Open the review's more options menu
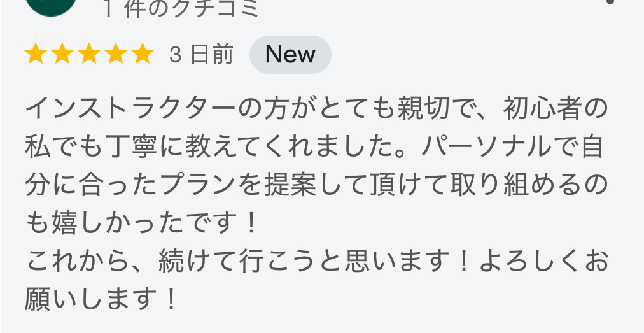 coord(610,3)
